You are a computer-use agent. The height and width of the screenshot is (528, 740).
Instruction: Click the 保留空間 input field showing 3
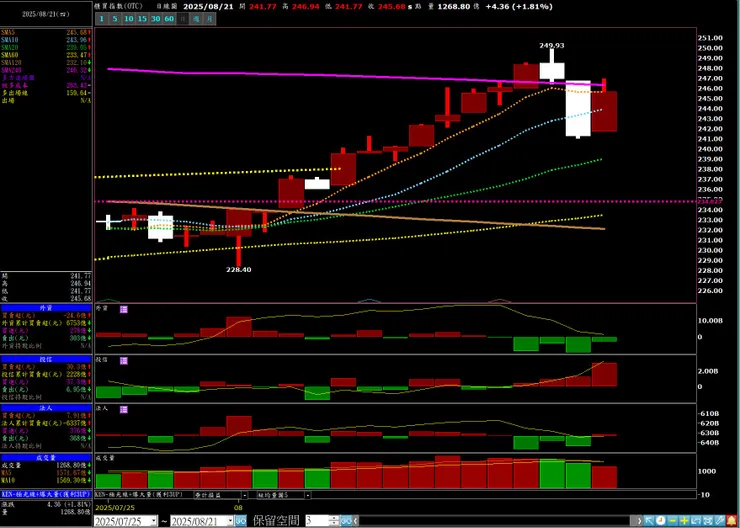click(x=318, y=521)
